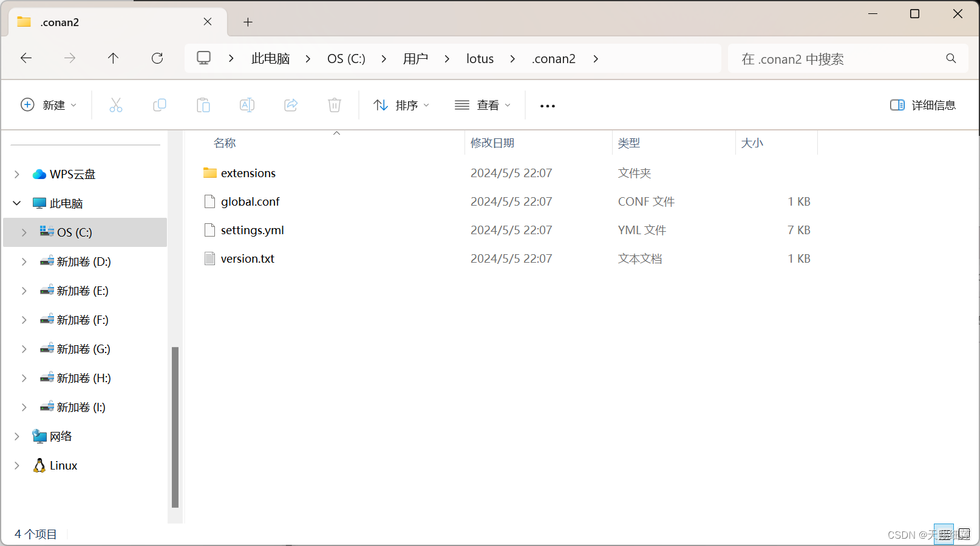Expand the Linux tree node
The width and height of the screenshot is (980, 546).
(17, 465)
